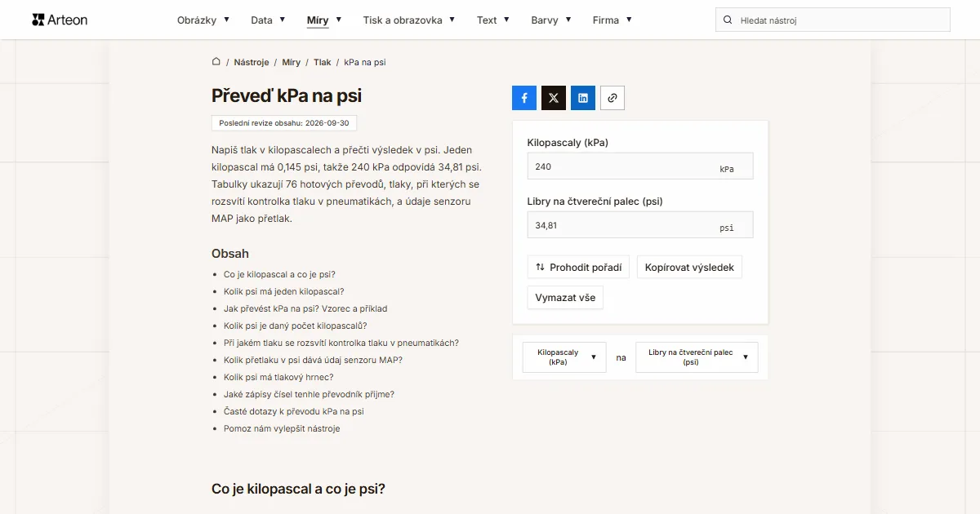Screen dimensions: 980x514
Task: Open Nástroje breadcrumb link
Action: [x=252, y=62]
